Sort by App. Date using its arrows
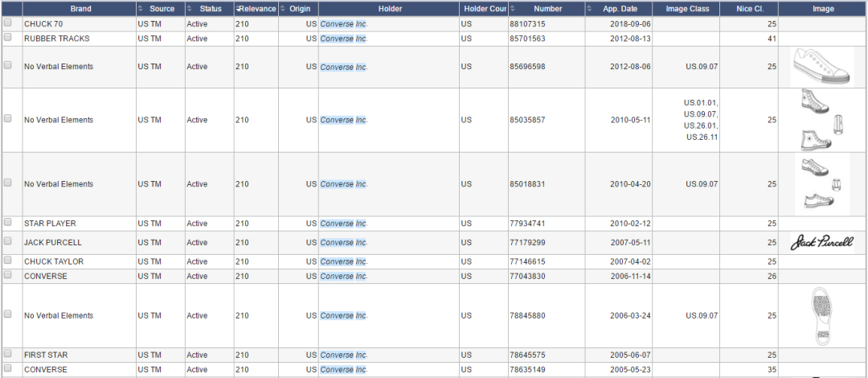Image resolution: width=868 pixels, height=378 pixels. (591, 9)
